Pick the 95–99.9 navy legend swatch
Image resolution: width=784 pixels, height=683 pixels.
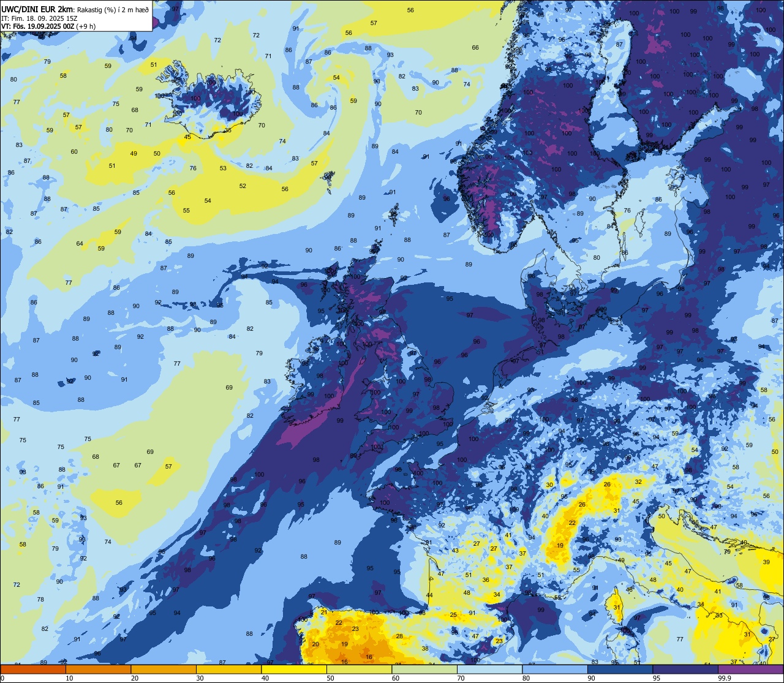(x=685, y=669)
